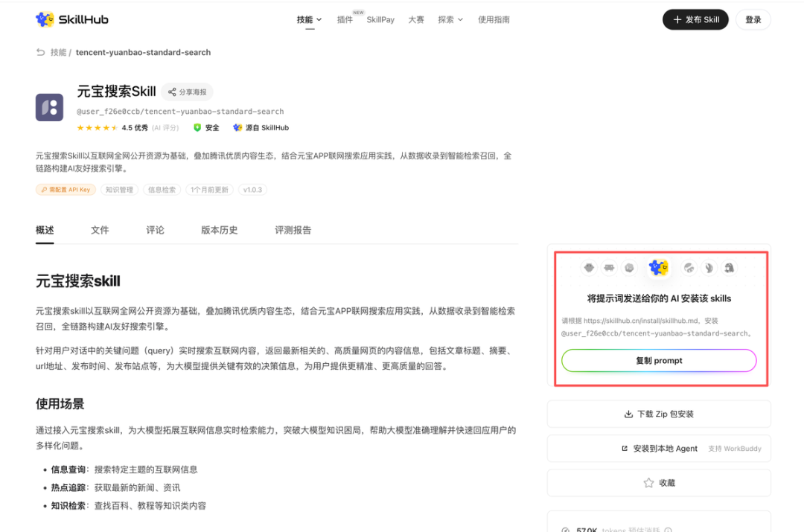Click the 支持 WorkBuddy label

tap(734, 449)
